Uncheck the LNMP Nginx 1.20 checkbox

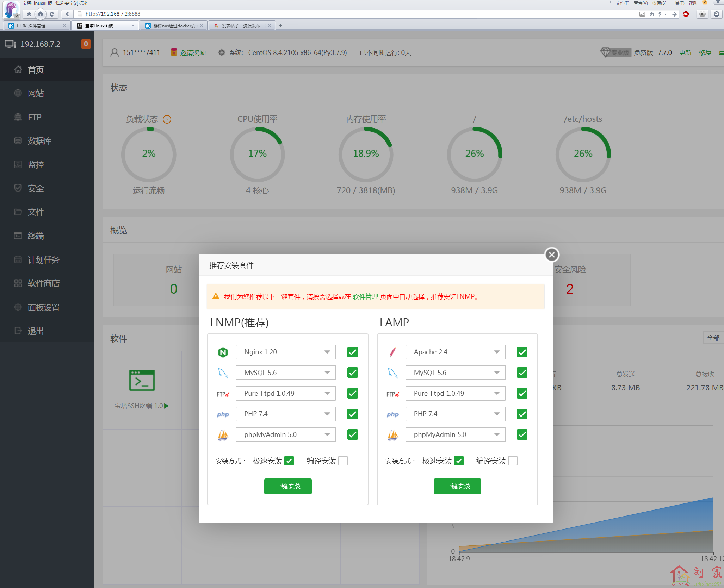coord(352,352)
